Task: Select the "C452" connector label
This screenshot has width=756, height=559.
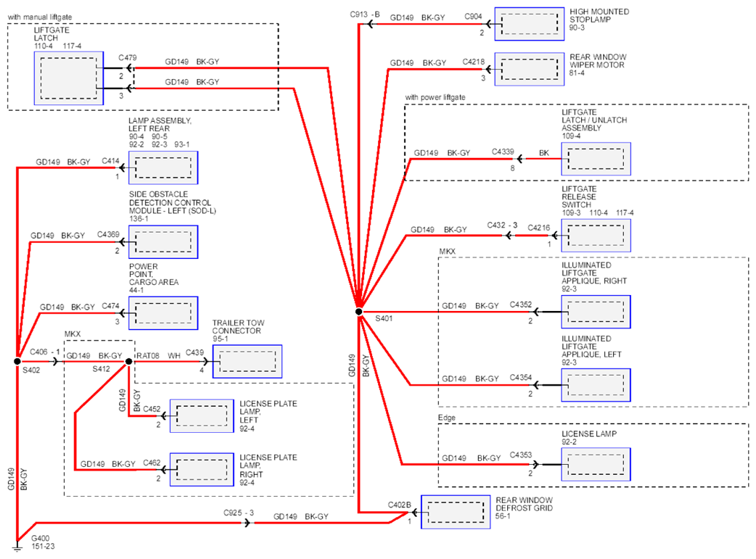Action: (152, 409)
